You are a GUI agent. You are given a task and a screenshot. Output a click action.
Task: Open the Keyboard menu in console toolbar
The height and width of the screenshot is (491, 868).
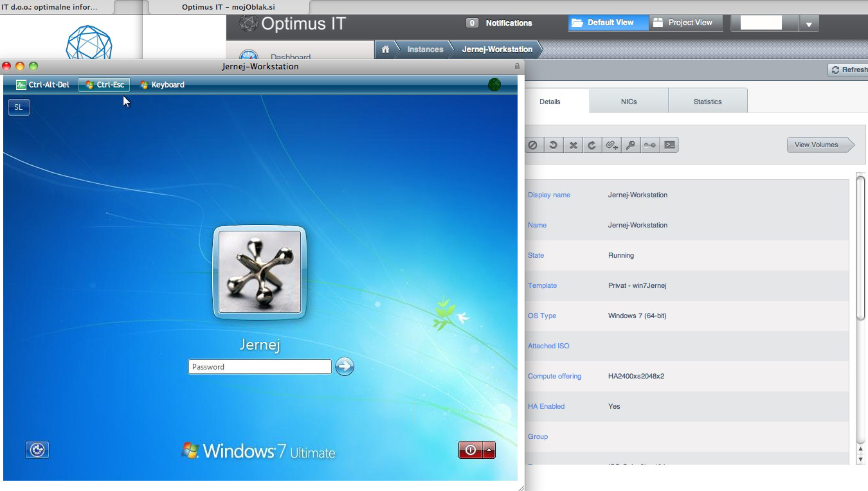pos(162,85)
